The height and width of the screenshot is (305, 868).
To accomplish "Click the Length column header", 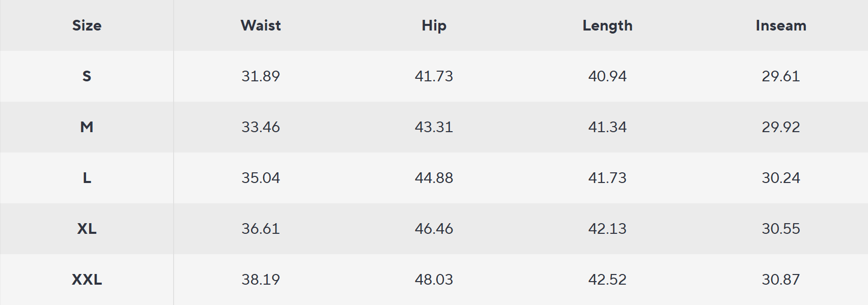I will click(607, 25).
